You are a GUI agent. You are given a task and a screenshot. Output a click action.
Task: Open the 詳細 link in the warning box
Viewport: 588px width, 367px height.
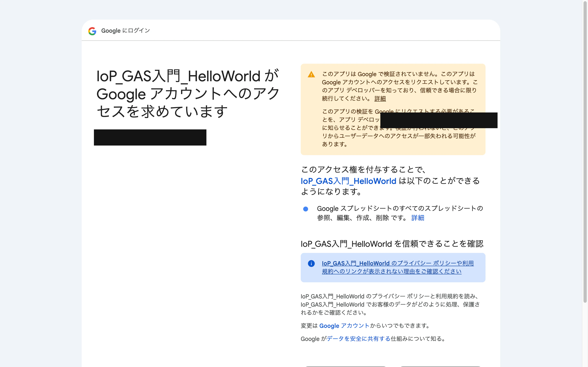click(380, 99)
